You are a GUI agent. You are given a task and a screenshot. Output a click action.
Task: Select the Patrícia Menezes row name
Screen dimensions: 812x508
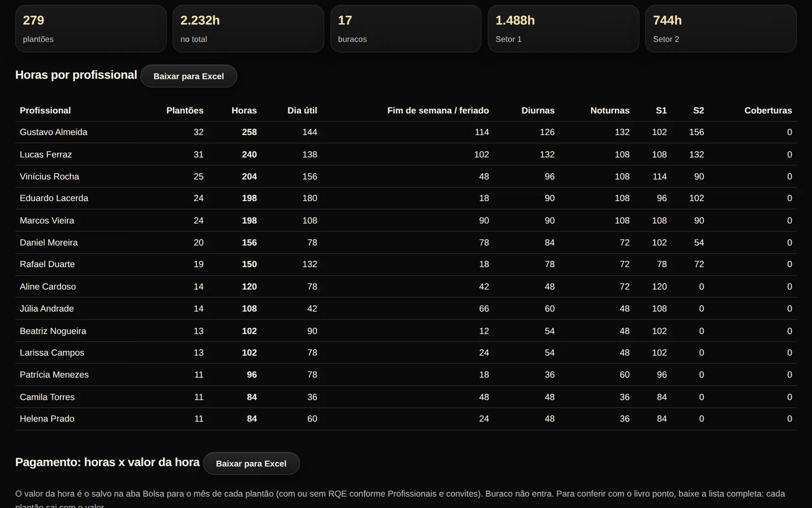54,374
